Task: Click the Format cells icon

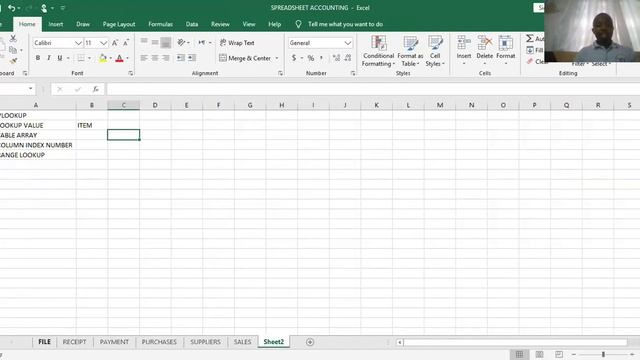Action: tap(505, 43)
